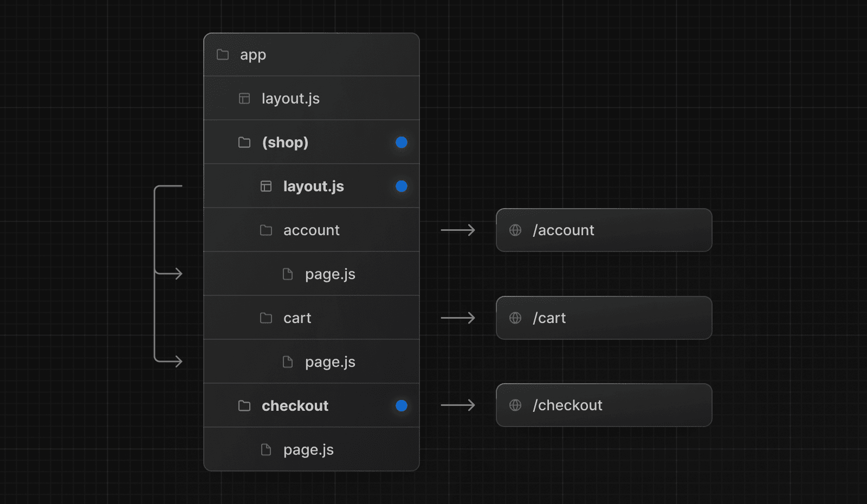Click the file icon beside account's page.js
Image resolution: width=867 pixels, height=504 pixels.
pyautogui.click(x=287, y=274)
